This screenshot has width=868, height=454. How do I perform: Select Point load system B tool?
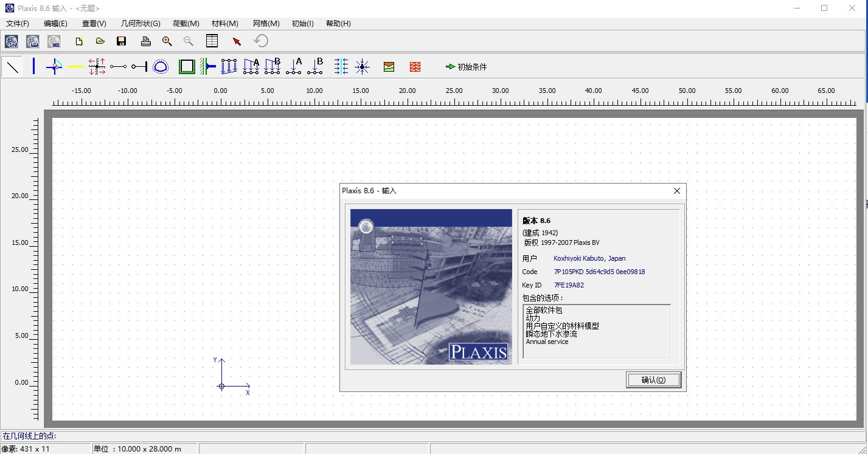(x=315, y=66)
